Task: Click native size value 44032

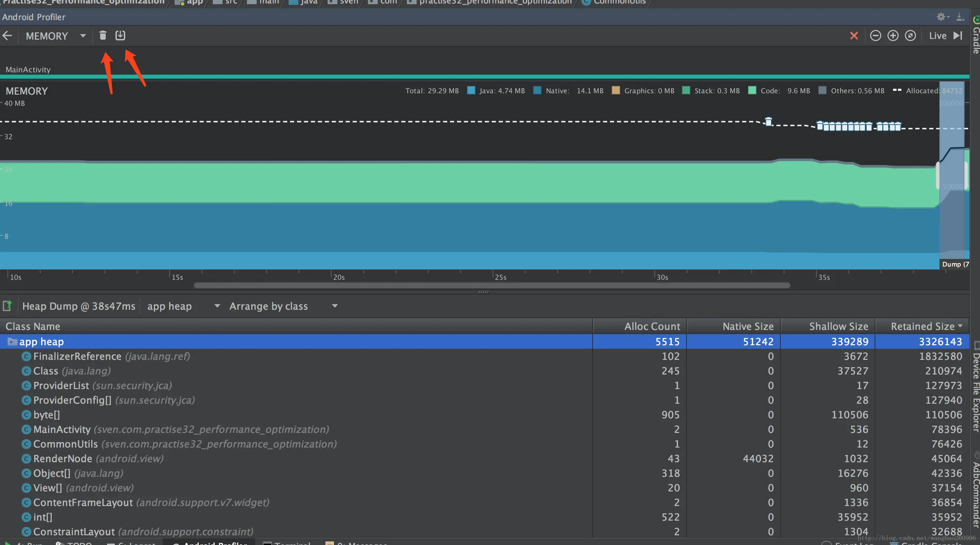Action: point(758,459)
